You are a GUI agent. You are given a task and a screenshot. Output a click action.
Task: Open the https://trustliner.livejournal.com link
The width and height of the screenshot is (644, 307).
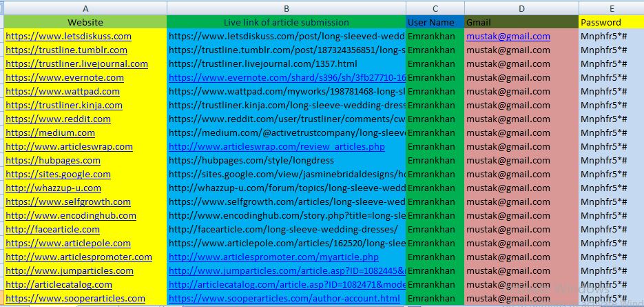pos(77,63)
